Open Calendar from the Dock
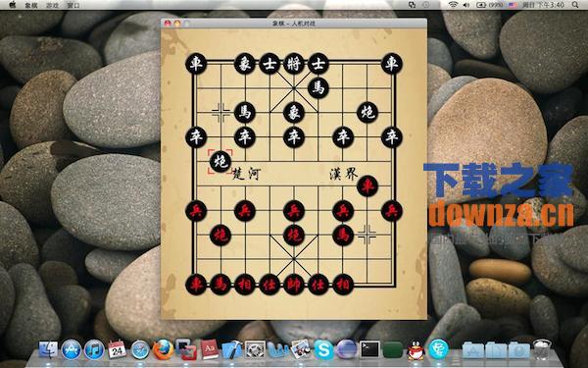 [117, 349]
